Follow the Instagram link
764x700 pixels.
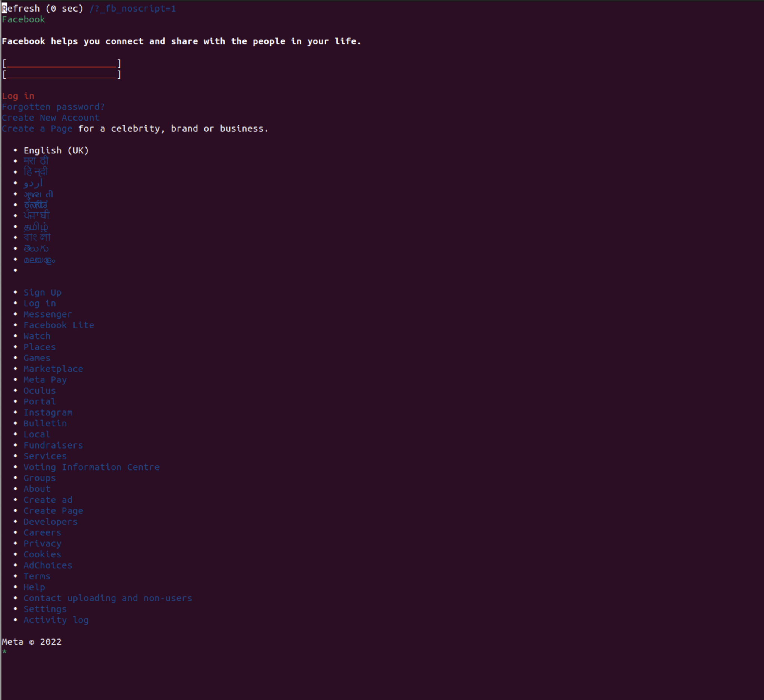pos(48,413)
